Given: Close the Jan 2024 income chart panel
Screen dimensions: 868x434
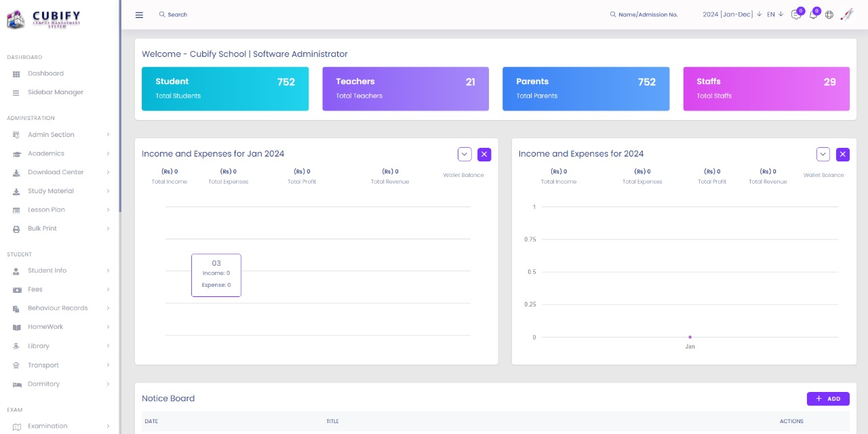Looking at the screenshot, I should click(484, 155).
